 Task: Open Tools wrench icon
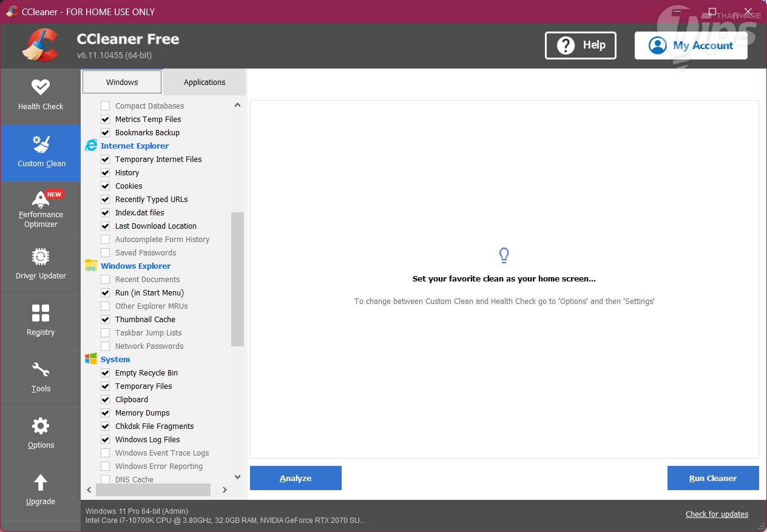coord(41,369)
